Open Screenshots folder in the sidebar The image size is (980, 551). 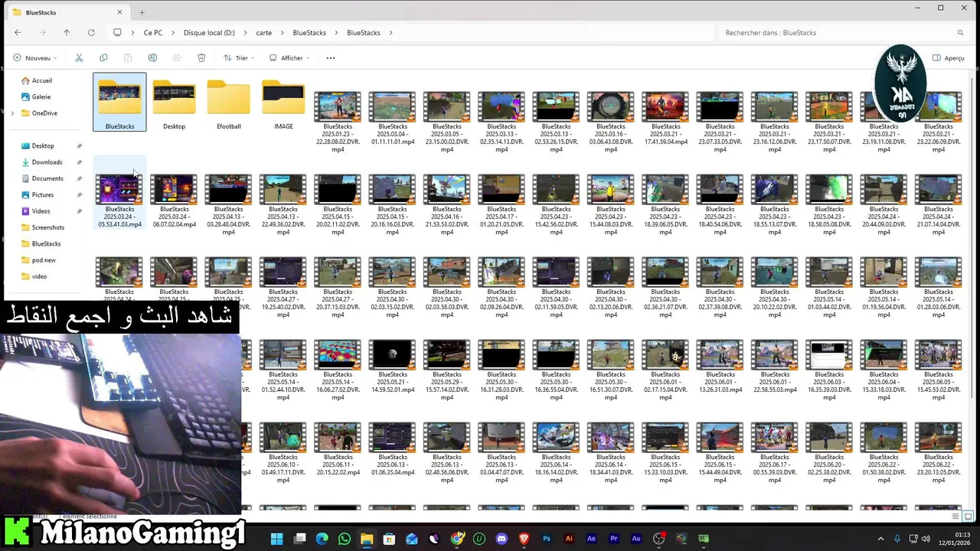pyautogui.click(x=43, y=227)
